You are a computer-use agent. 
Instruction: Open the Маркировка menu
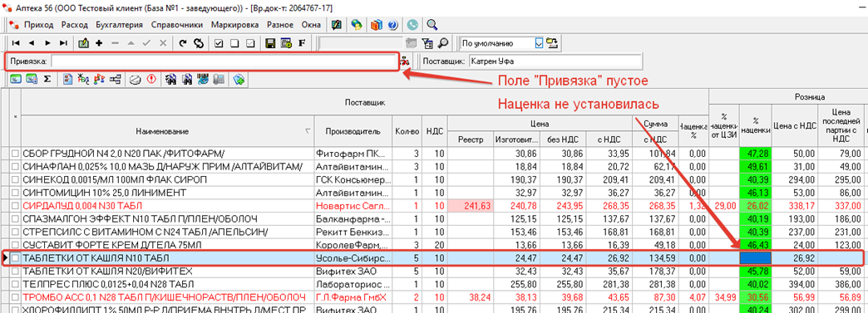pyautogui.click(x=234, y=25)
